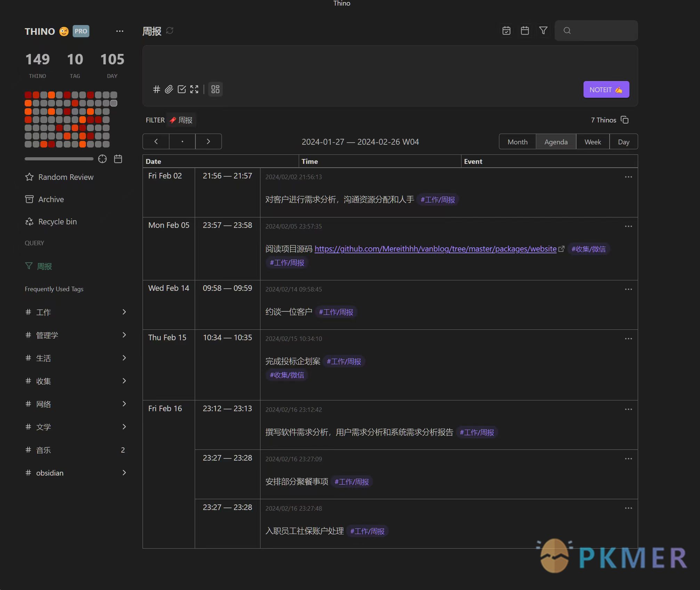Image resolution: width=700 pixels, height=590 pixels.
Task: Click the hashtag/tag icon in toolbar
Action: coord(156,89)
